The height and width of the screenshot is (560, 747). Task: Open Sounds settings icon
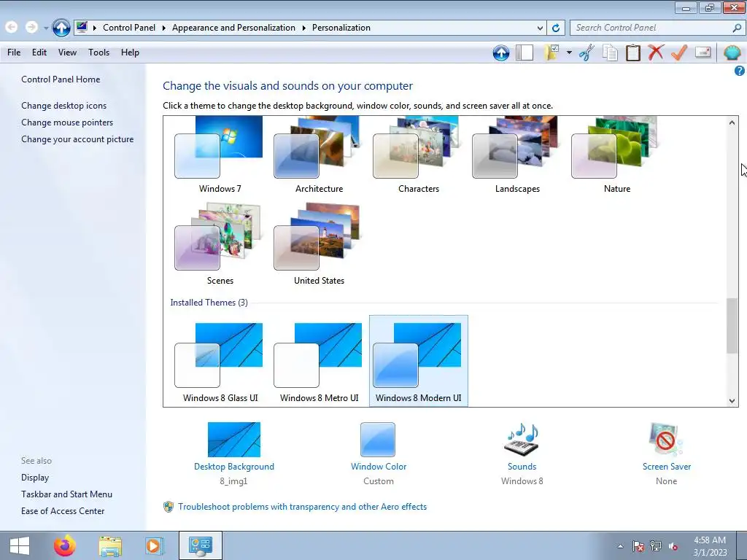pos(522,439)
